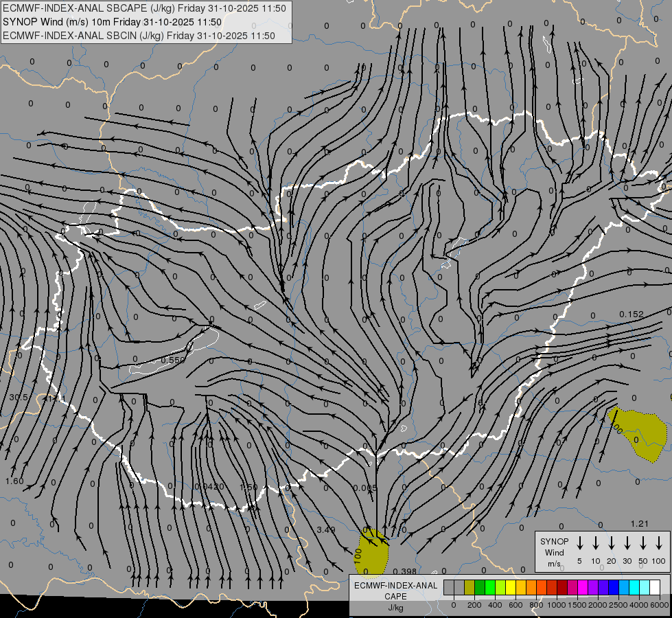Click the 3.49 value on the map
The height and width of the screenshot is (618, 672).
tap(326, 529)
